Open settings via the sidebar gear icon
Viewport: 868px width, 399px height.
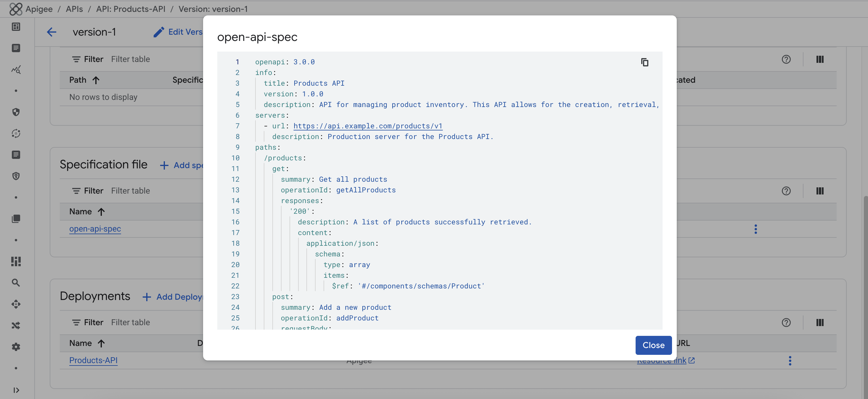(16, 347)
